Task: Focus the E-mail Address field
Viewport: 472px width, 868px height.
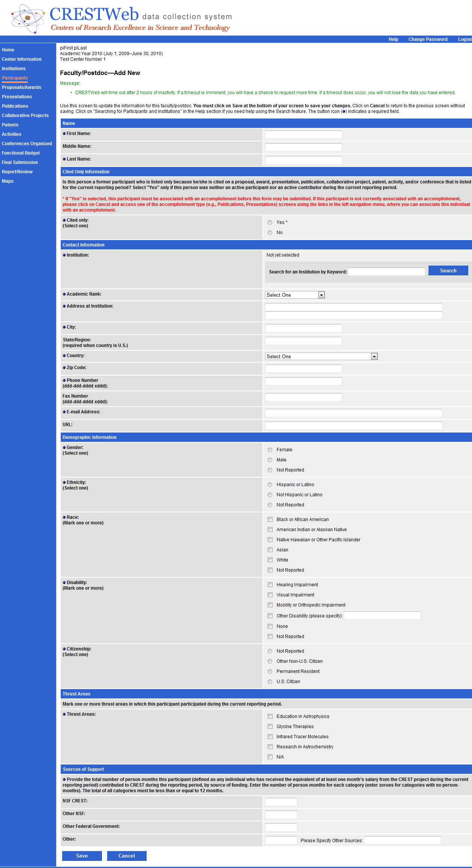Action: (x=354, y=413)
